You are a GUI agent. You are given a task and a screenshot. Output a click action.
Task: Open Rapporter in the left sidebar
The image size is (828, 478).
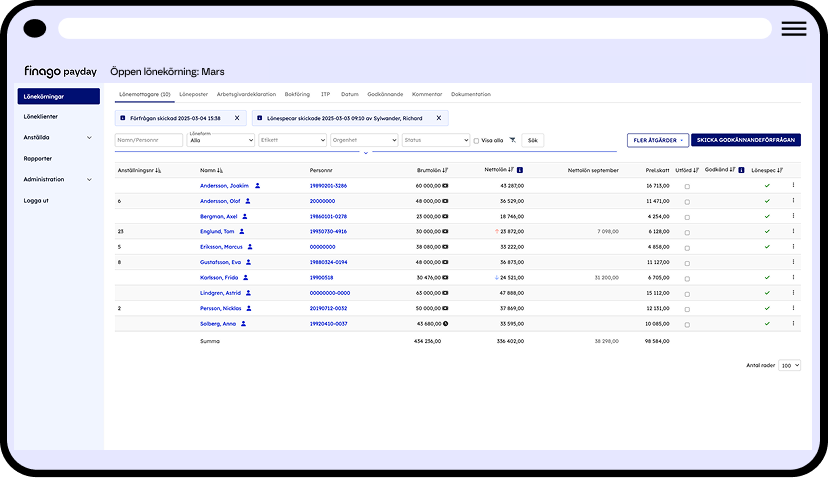click(38, 159)
